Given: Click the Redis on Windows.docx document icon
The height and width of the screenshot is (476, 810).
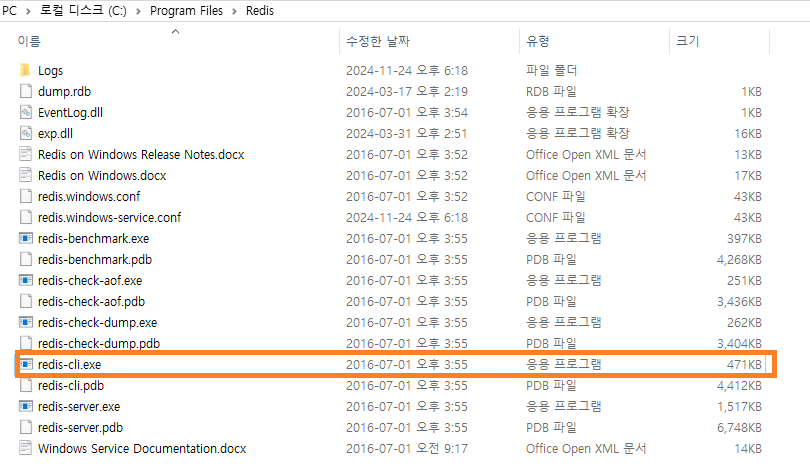Looking at the screenshot, I should [x=25, y=175].
